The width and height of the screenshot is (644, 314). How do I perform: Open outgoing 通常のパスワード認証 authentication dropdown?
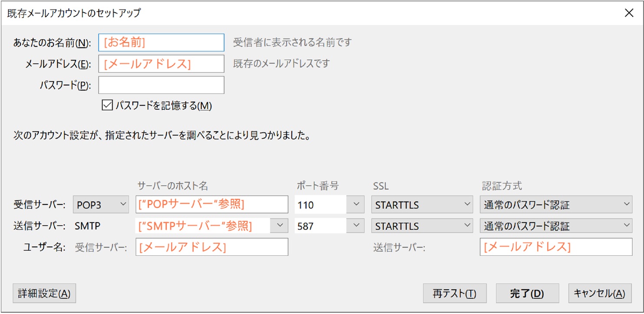tap(556, 225)
